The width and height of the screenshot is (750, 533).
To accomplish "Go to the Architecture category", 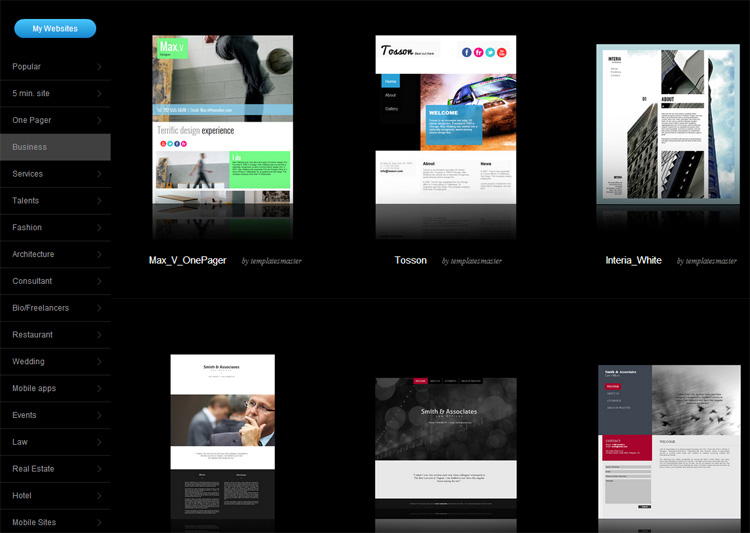I will coord(33,254).
